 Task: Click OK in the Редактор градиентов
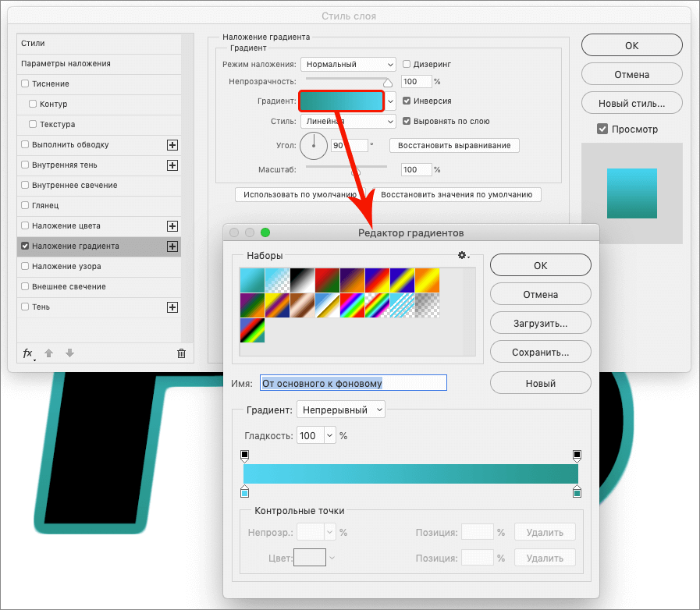pyautogui.click(x=541, y=265)
